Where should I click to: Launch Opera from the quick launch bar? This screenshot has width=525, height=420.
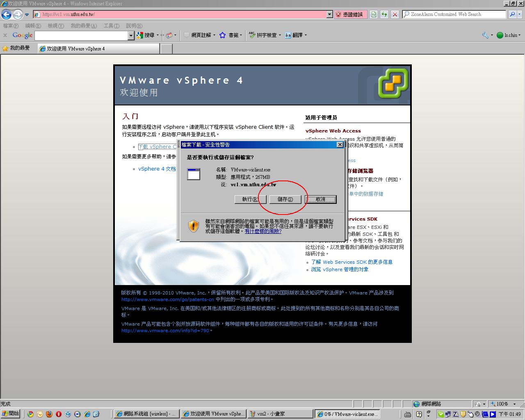[59, 414]
